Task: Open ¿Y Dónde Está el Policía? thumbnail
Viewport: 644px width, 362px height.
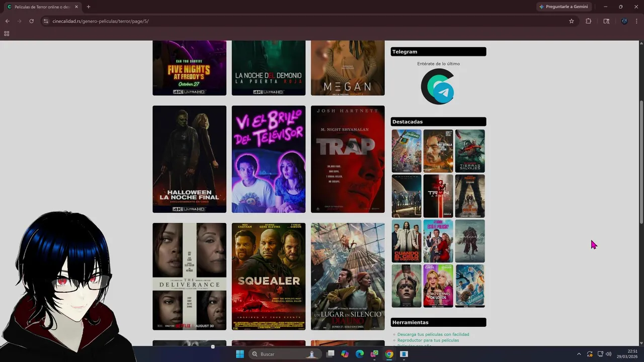Action: pos(438,241)
